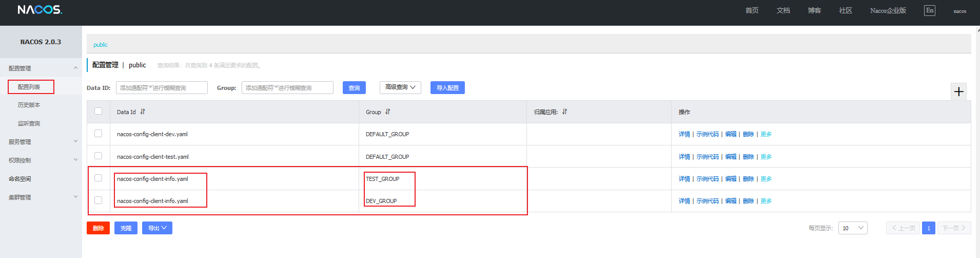
Task: Click the NACOS logo
Action: pos(40,10)
